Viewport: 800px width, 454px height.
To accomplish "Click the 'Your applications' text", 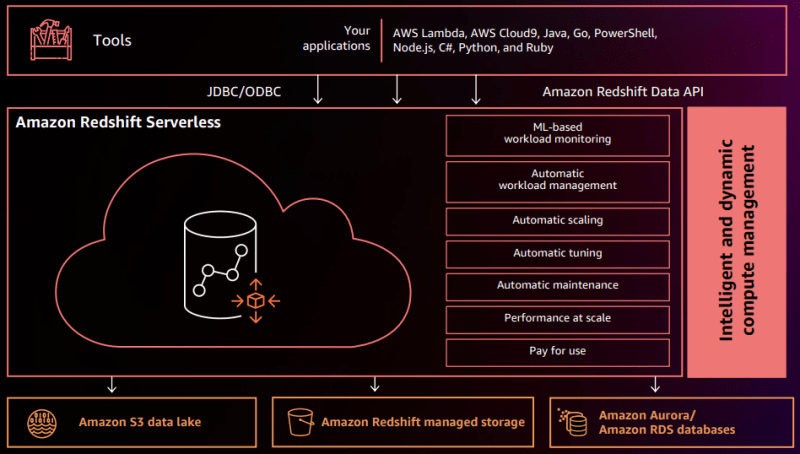I will [x=336, y=38].
